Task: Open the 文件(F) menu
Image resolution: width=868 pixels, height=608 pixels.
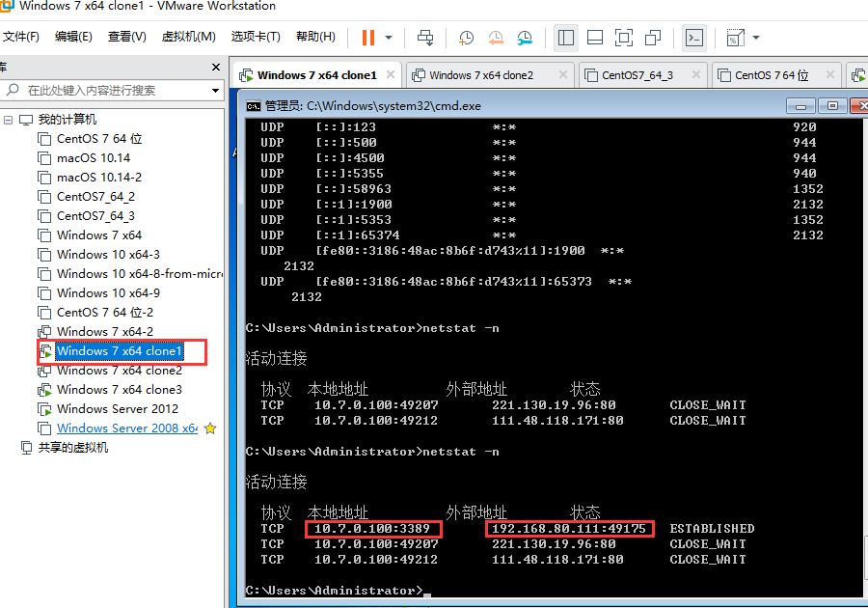Action: coord(21,37)
